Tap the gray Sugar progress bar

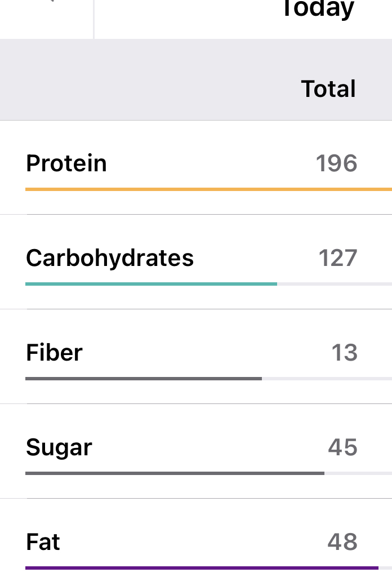(x=175, y=473)
